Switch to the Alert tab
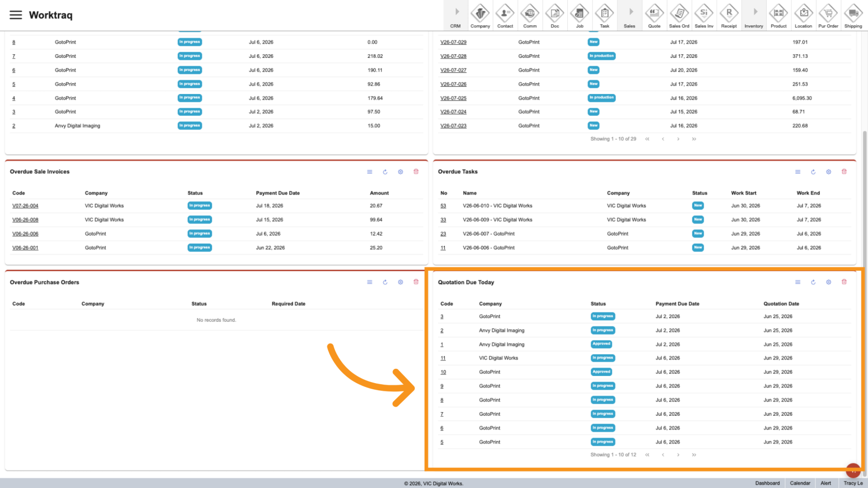The width and height of the screenshot is (868, 488). (826, 483)
